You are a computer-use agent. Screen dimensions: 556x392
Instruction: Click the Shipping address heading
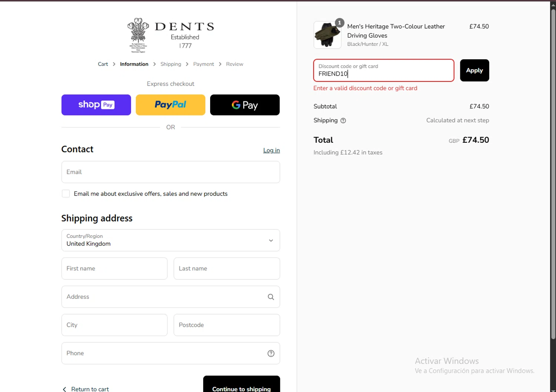[x=97, y=218]
